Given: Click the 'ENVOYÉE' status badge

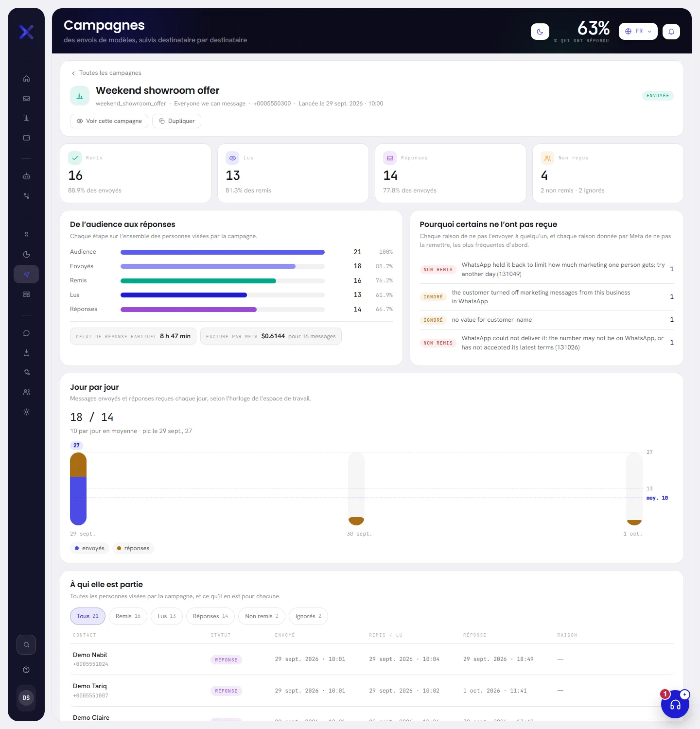Looking at the screenshot, I should click(658, 96).
